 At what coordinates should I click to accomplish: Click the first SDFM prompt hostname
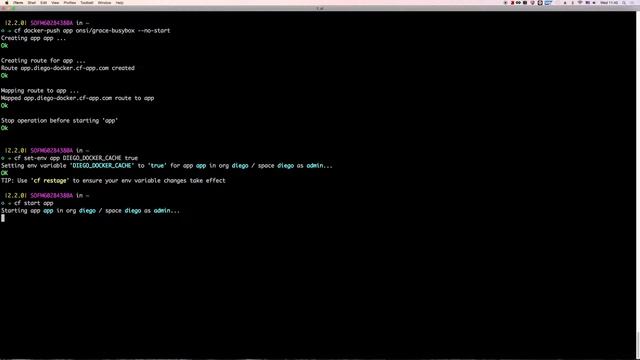tap(51, 23)
